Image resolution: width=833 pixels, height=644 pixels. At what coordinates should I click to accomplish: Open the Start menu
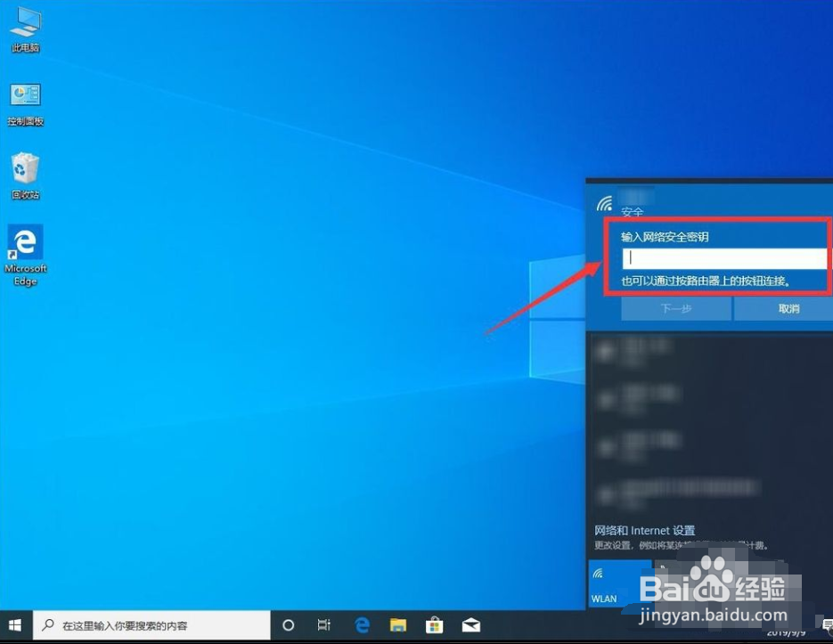[15, 624]
